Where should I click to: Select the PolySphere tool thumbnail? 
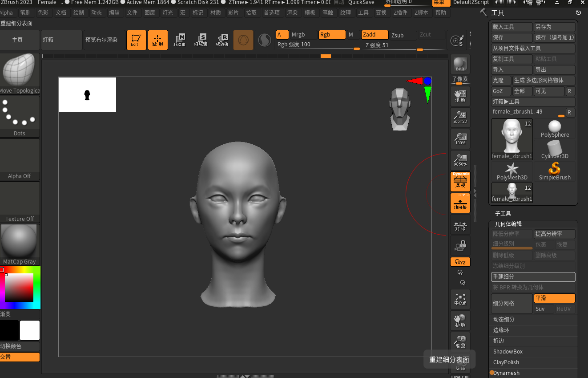[x=555, y=129]
